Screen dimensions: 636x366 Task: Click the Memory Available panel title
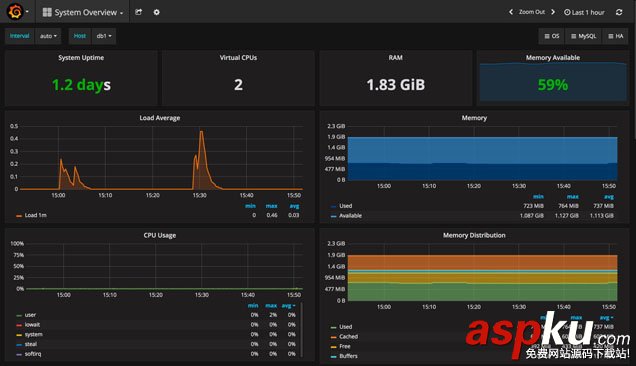552,58
